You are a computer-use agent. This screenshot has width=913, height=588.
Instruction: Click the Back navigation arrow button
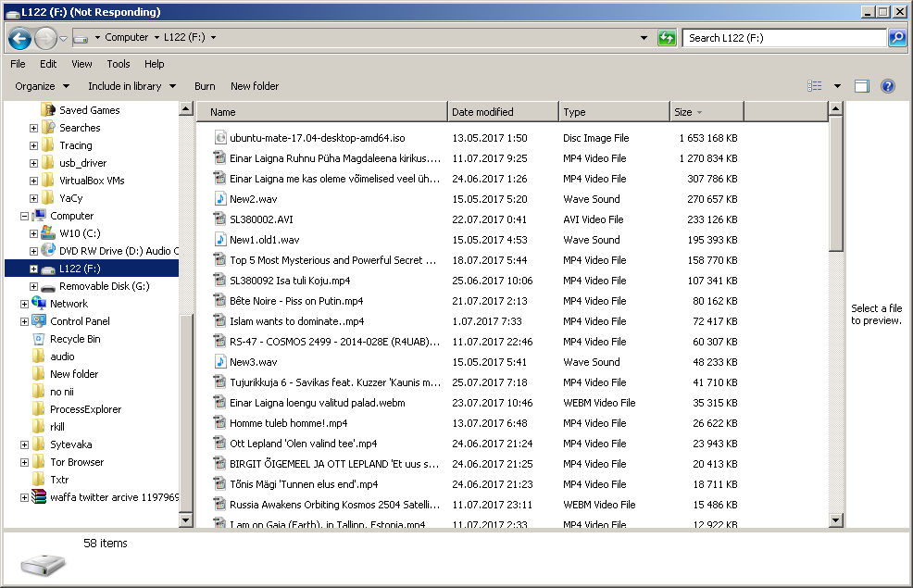point(19,38)
